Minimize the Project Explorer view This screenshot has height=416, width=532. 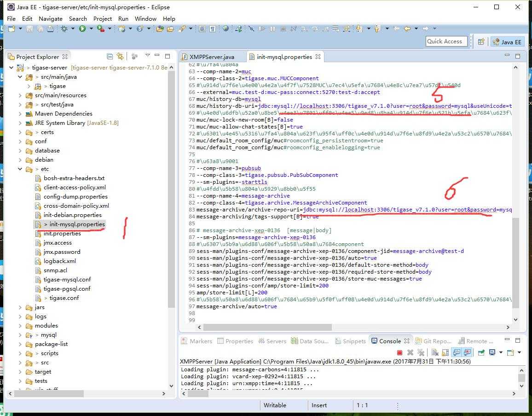[x=157, y=55]
